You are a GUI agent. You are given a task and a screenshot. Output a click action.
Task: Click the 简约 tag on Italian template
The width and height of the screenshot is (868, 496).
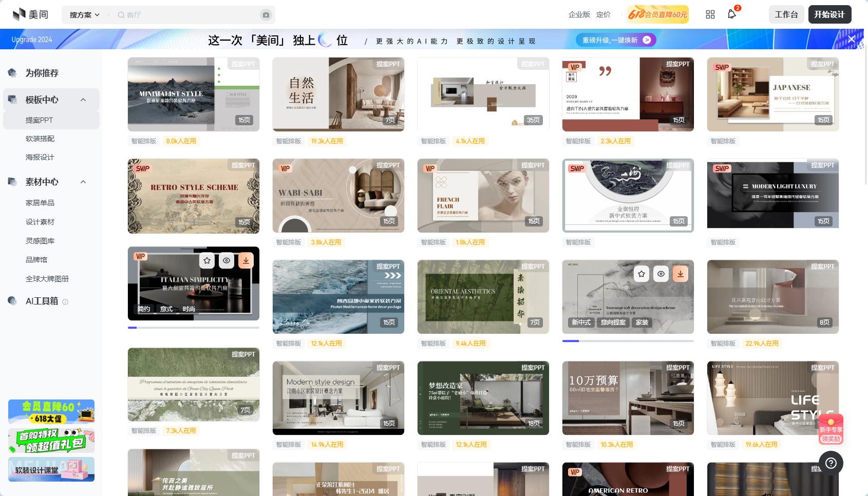tap(144, 309)
